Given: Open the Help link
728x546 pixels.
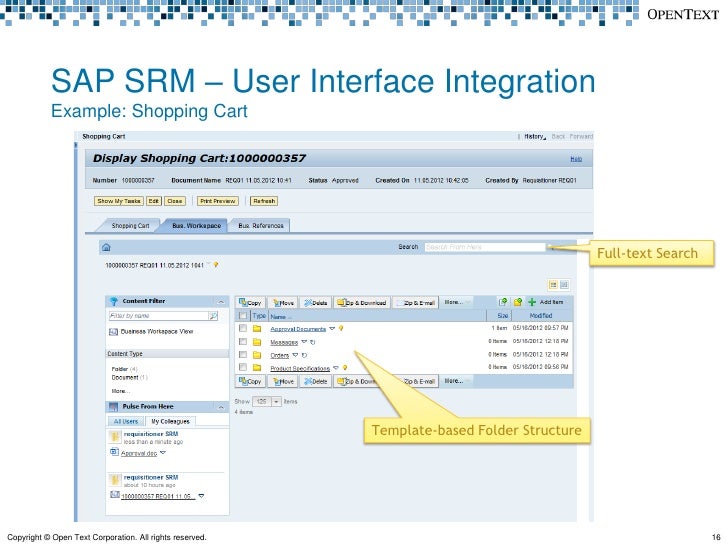Looking at the screenshot, I should click(576, 159).
